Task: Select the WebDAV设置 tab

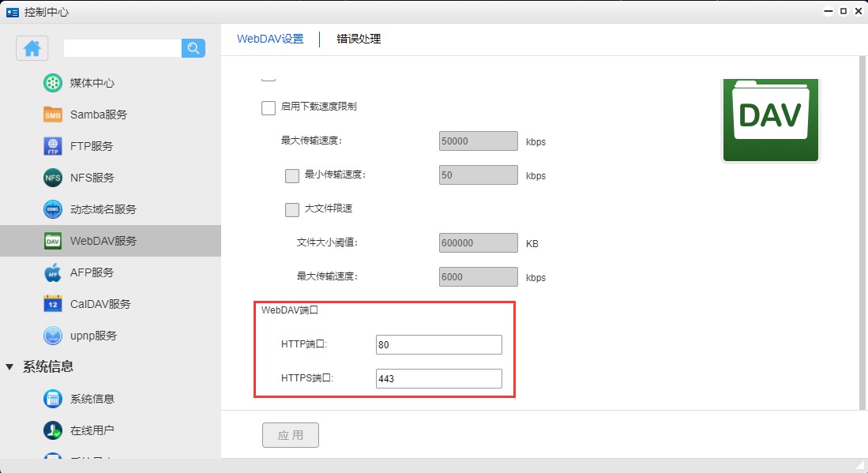Action: tap(270, 39)
